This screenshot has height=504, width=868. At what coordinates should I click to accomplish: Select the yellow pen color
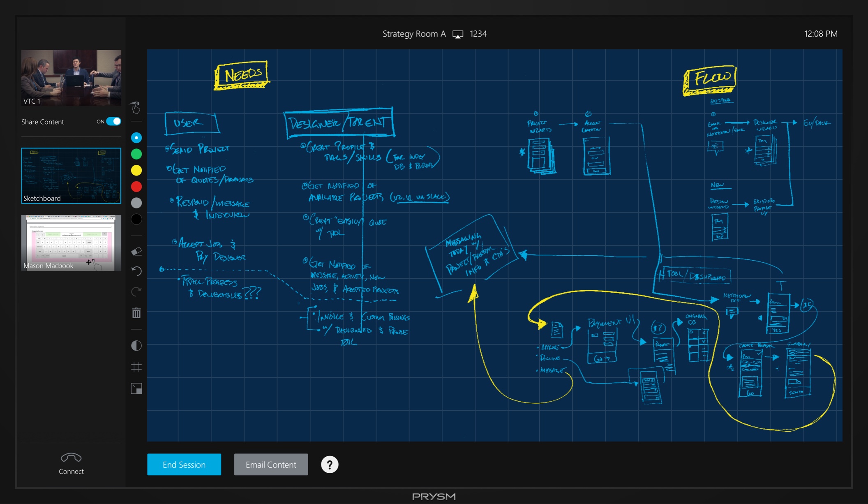[136, 170]
